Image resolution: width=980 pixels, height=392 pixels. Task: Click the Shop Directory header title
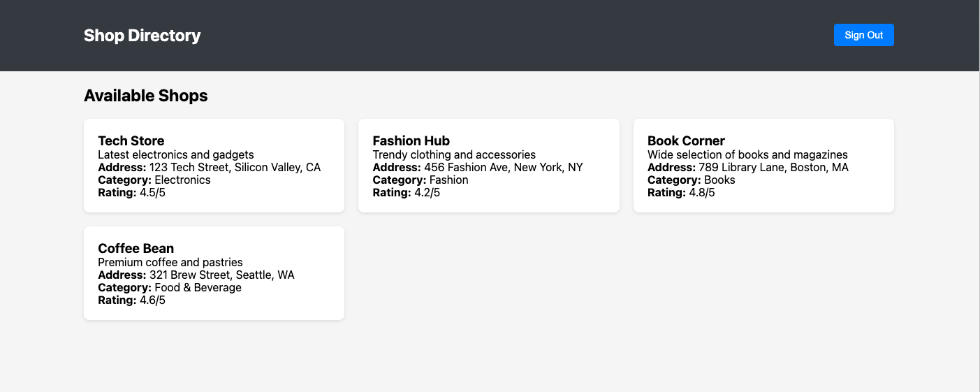pos(142,36)
